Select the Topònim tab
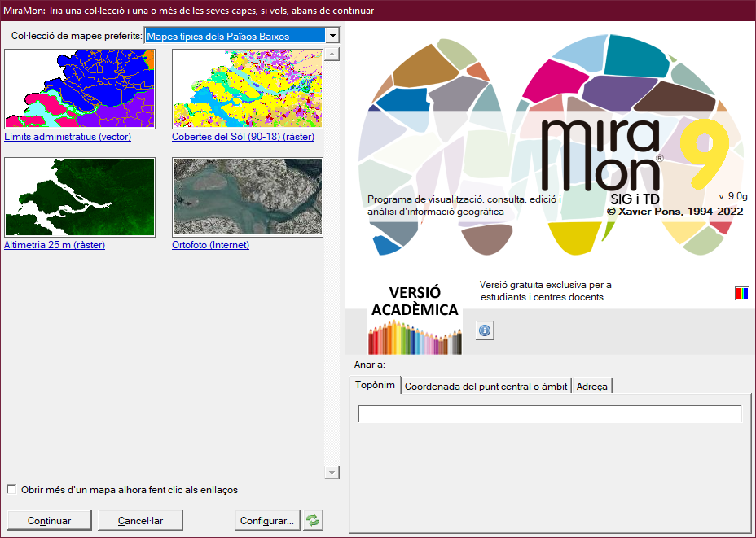The image size is (756, 538). (x=375, y=385)
